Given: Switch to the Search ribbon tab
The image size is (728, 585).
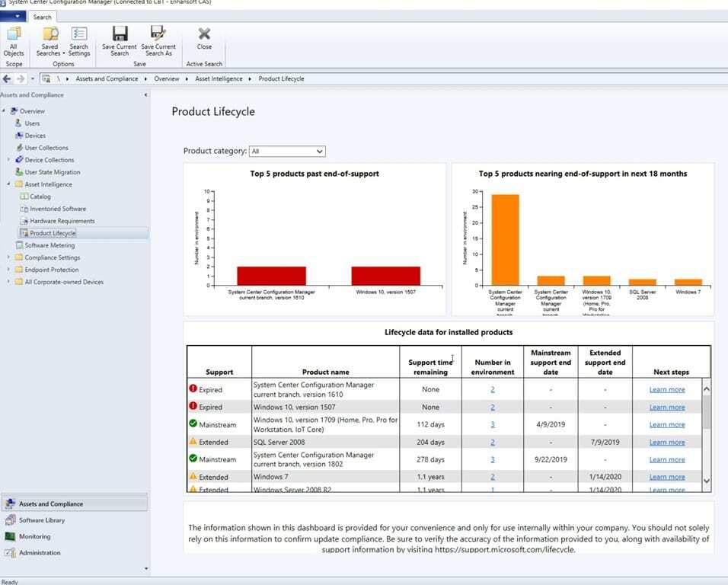Looking at the screenshot, I should [41, 16].
